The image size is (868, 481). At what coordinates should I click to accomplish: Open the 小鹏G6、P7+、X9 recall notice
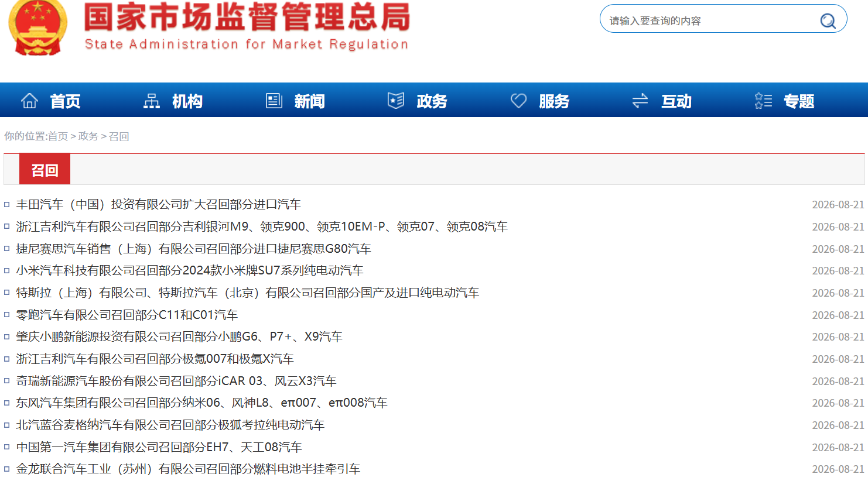pyautogui.click(x=179, y=336)
